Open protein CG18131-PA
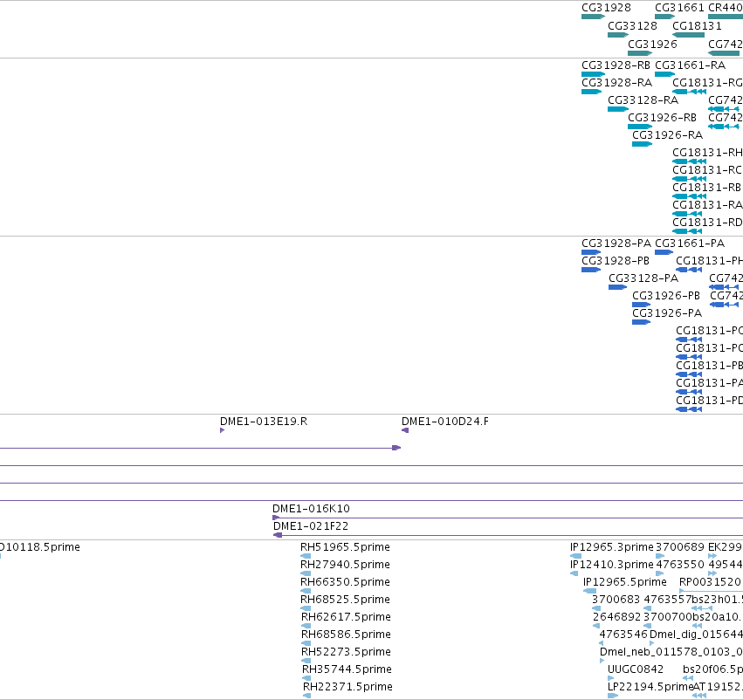The width and height of the screenshot is (743, 700). (x=689, y=392)
